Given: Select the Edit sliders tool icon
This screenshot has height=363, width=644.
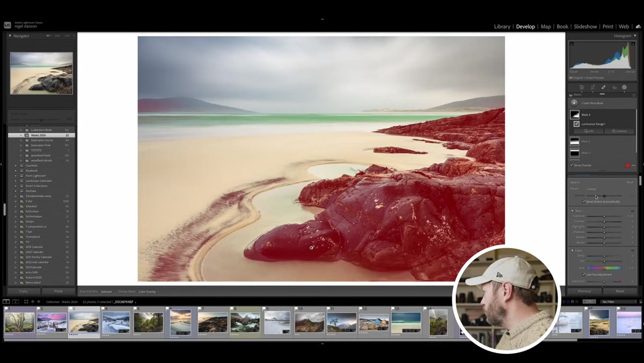Looking at the screenshot, I should pos(581,88).
